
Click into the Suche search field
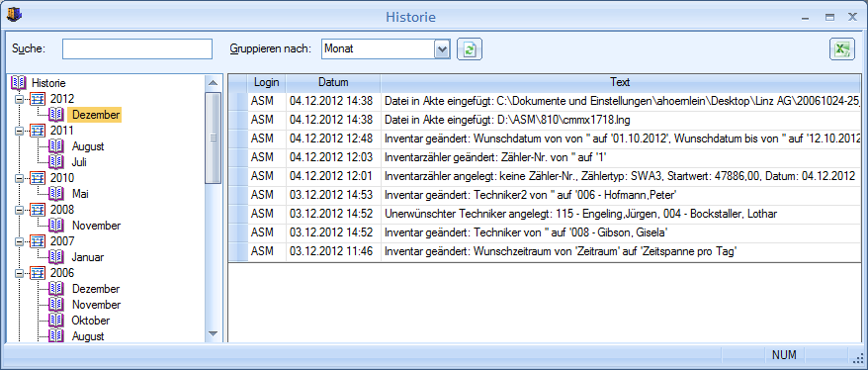(137, 48)
